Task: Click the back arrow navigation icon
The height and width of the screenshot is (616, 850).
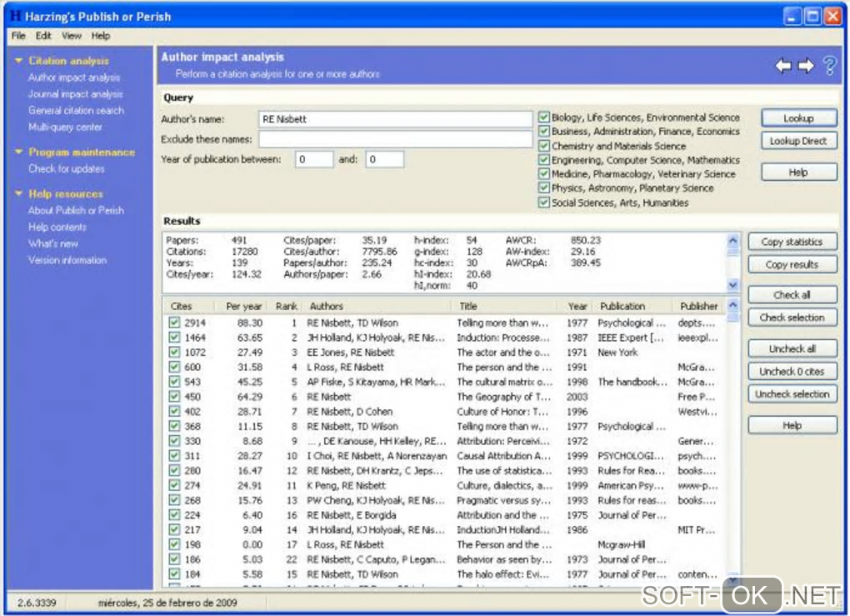Action: [782, 67]
